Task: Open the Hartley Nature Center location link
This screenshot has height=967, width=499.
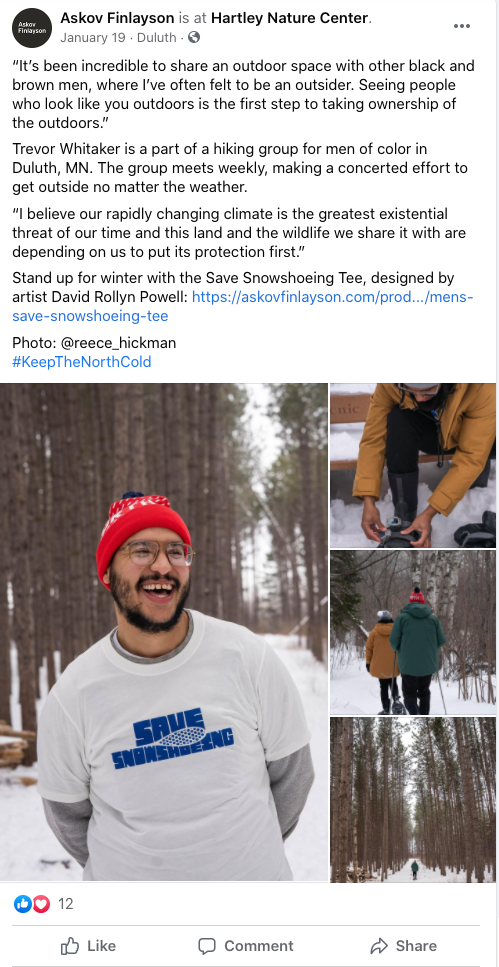Action: 291,18
